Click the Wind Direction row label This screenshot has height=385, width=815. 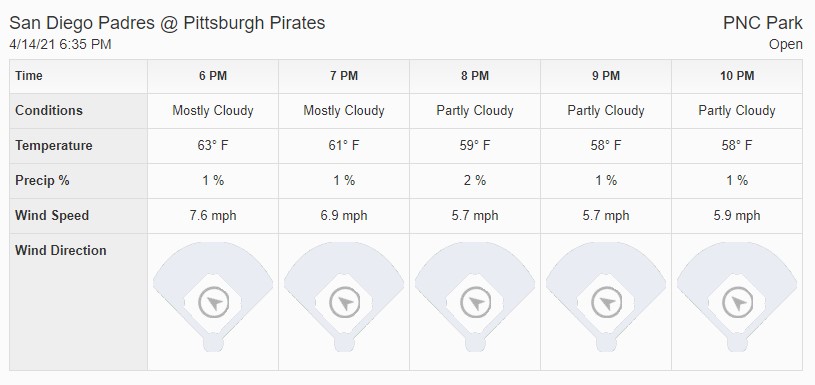click(61, 250)
